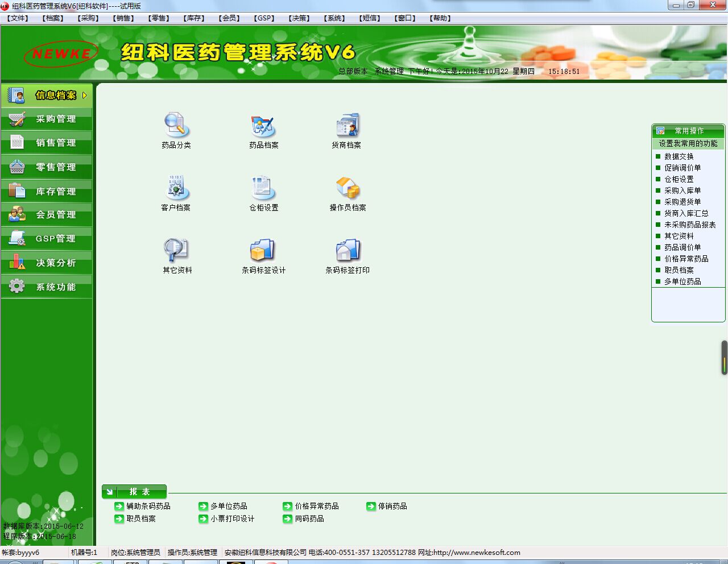Image resolution: width=728 pixels, height=564 pixels.
Task: Launch 仓柜设置 from main panel icons
Action: tap(263, 188)
